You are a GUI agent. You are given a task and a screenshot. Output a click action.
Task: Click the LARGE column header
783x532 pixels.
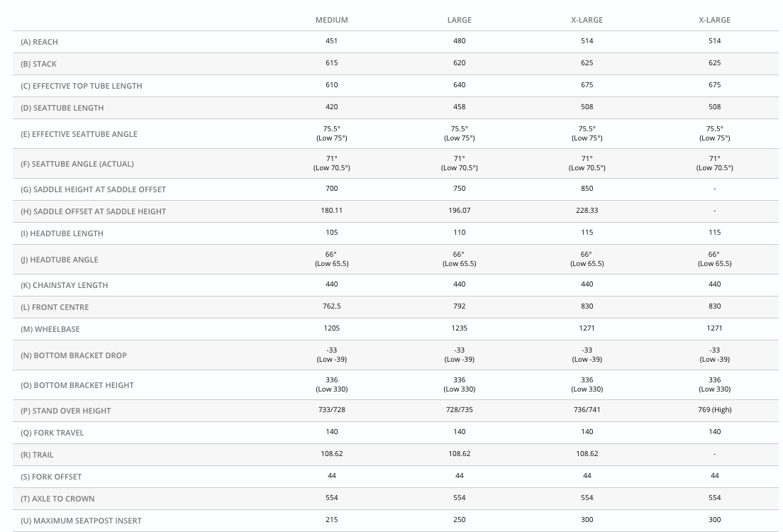click(460, 20)
